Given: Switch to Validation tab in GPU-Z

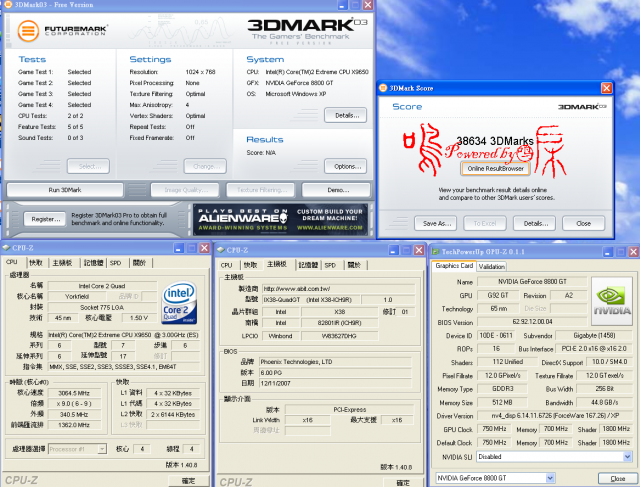Looking at the screenshot, I should coord(491,266).
